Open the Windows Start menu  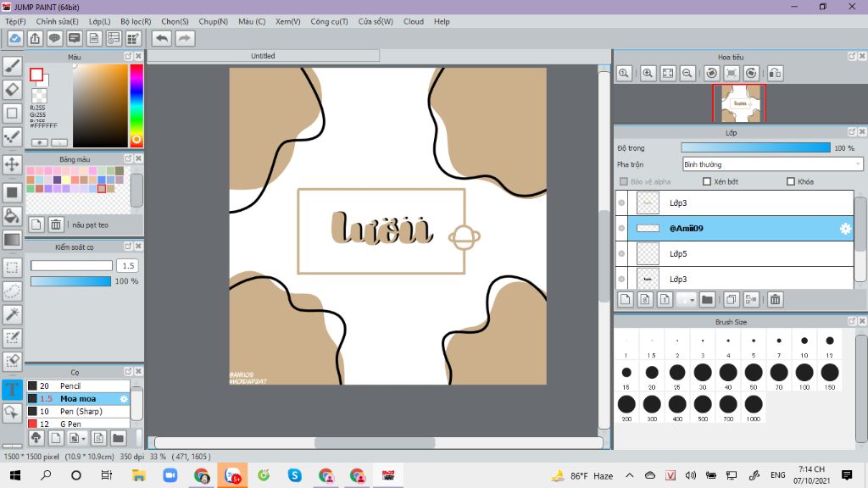click(x=15, y=475)
